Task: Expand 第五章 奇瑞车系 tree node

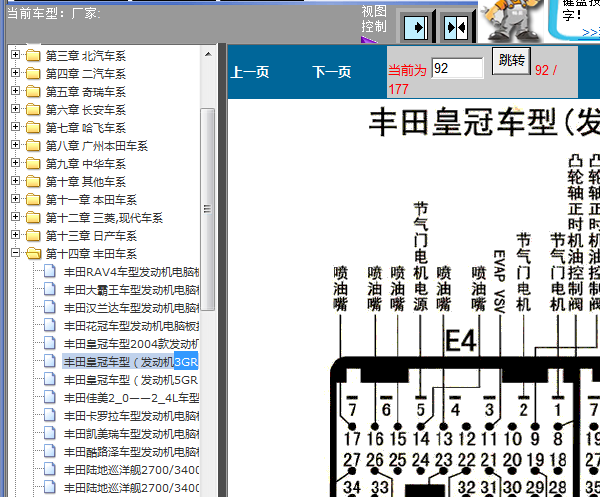Action: click(x=15, y=90)
